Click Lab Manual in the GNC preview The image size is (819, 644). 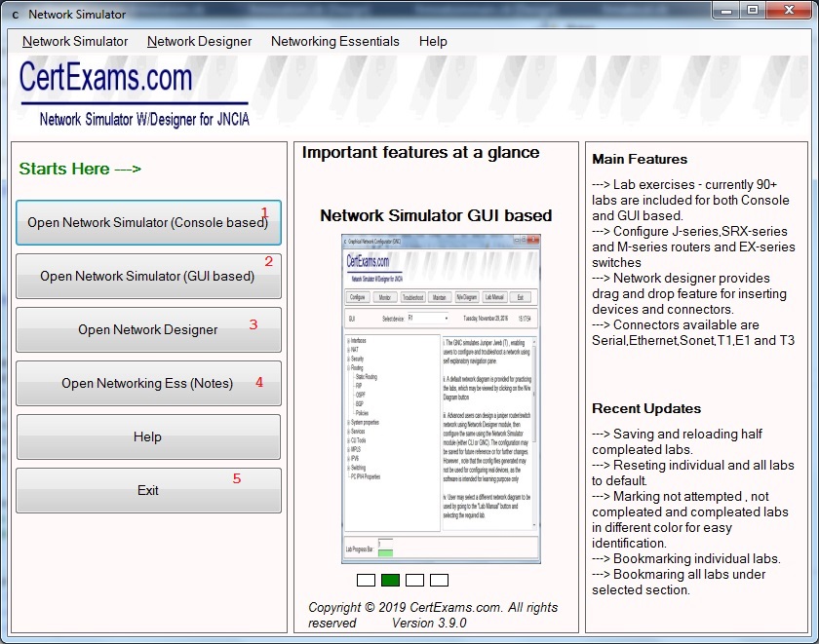pyautogui.click(x=494, y=296)
